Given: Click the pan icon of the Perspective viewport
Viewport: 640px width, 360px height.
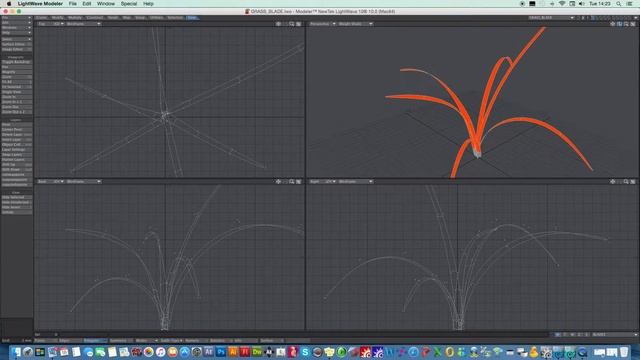Looking at the screenshot, I should [x=613, y=24].
